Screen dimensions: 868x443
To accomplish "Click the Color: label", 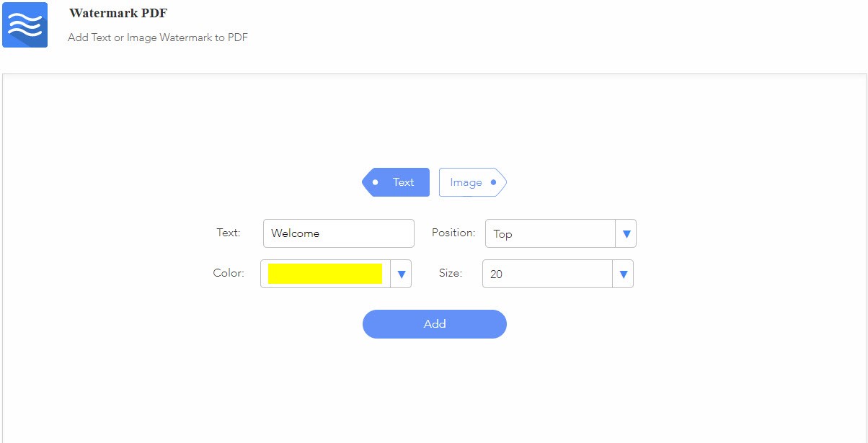I will pyautogui.click(x=229, y=273).
